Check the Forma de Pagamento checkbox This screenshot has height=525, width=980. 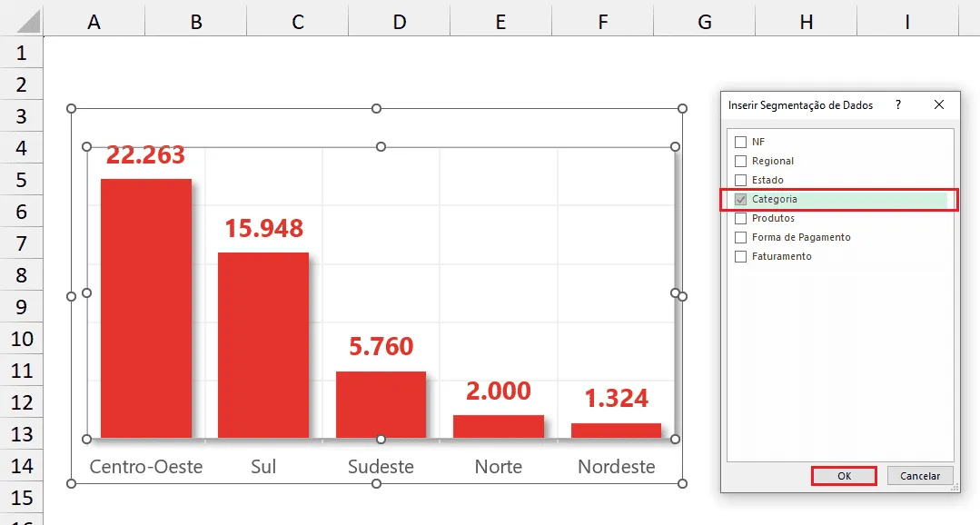point(740,237)
